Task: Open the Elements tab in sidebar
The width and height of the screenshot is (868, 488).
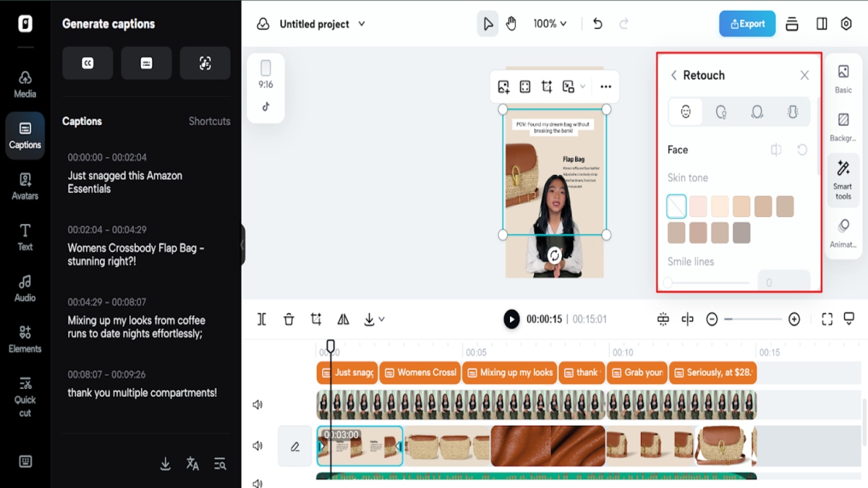Action: pos(25,339)
